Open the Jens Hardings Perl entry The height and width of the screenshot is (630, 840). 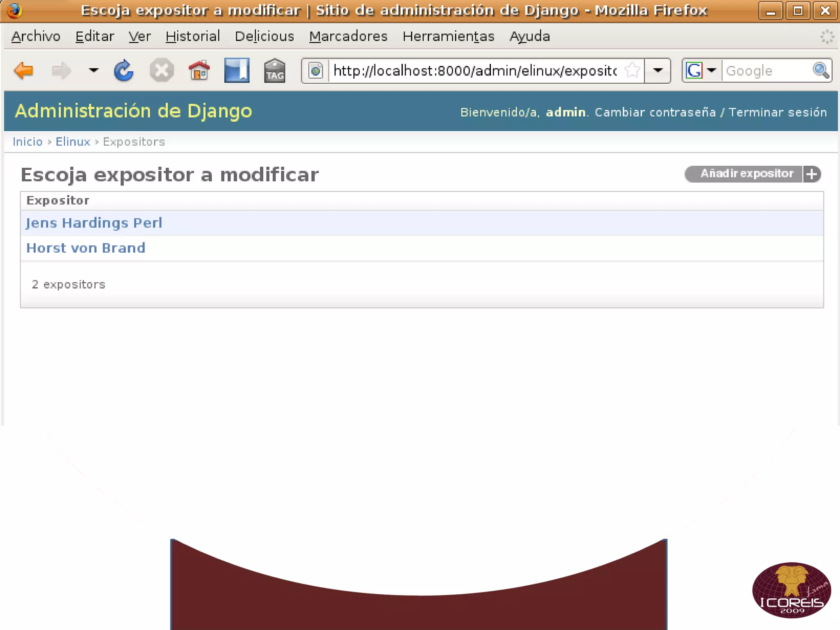pos(94,223)
